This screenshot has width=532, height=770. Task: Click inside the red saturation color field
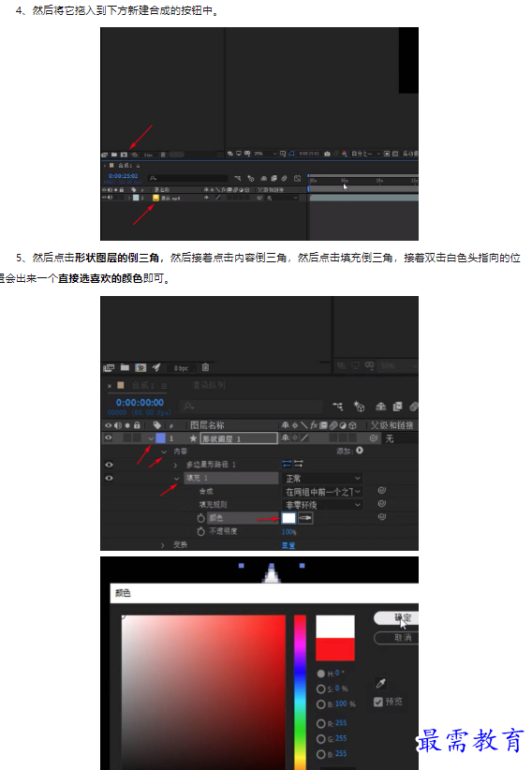pos(203,692)
